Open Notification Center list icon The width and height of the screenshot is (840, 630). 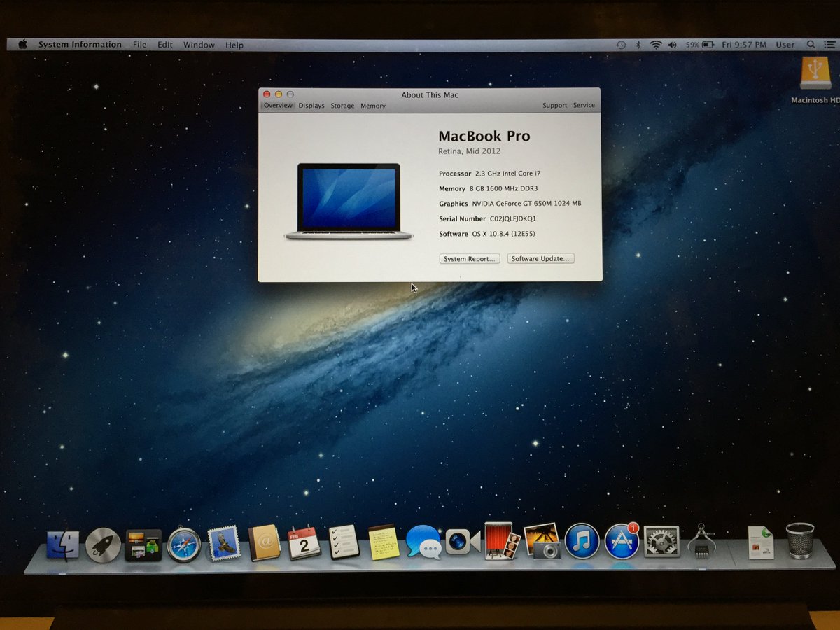tap(829, 45)
